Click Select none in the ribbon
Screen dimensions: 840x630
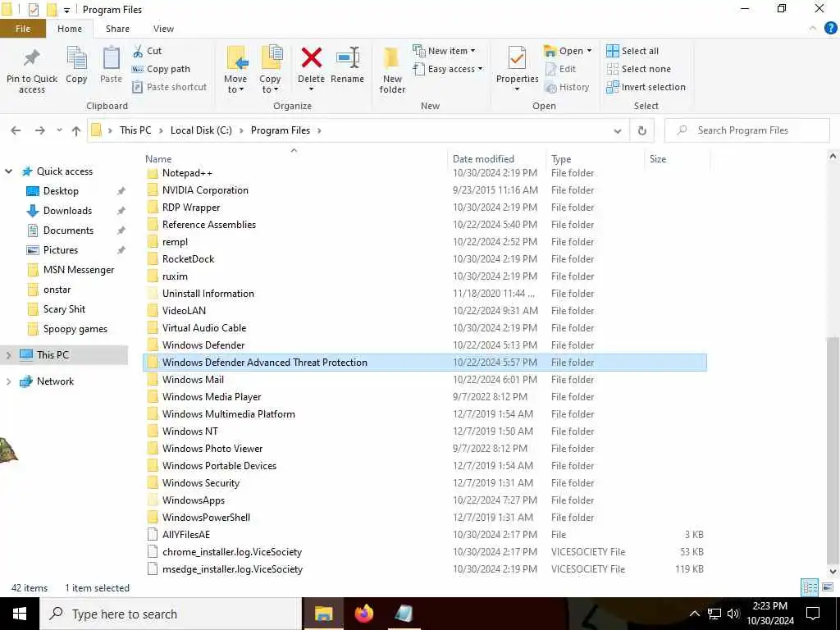point(638,69)
